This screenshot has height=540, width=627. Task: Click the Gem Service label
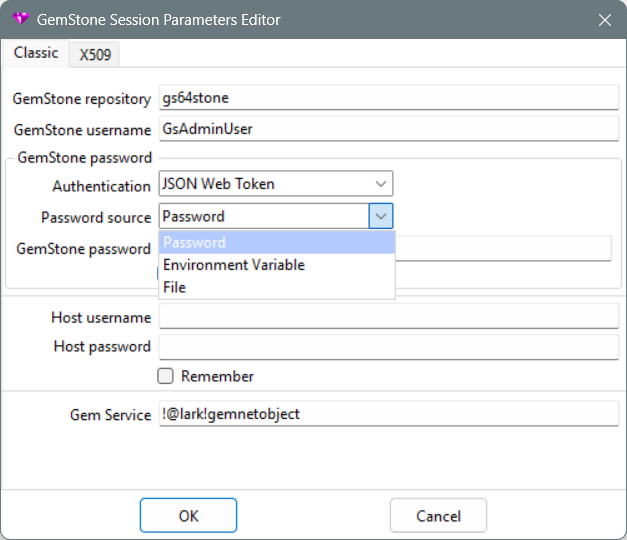pos(110,415)
